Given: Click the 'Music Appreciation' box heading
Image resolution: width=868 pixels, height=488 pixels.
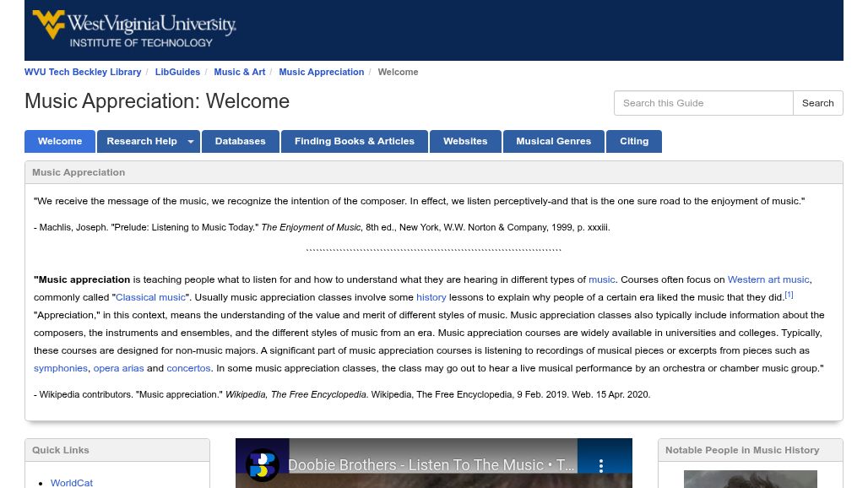Looking at the screenshot, I should coord(79,172).
